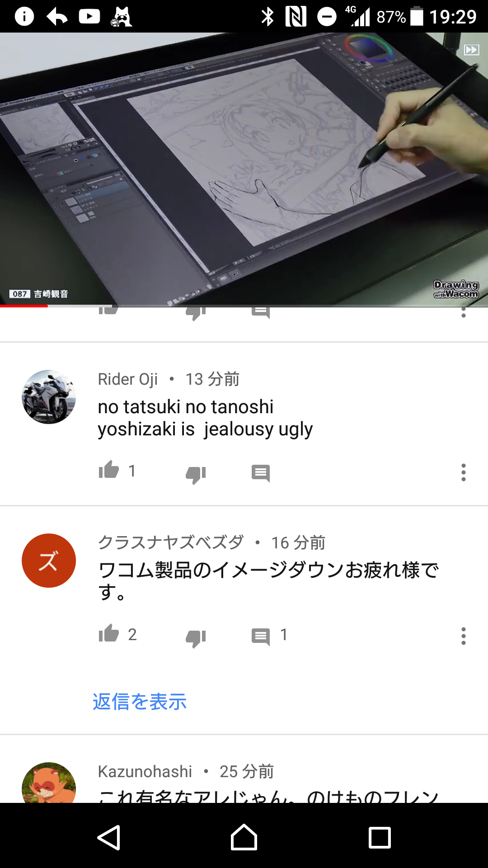Open more options for Rider Oji's comment

(463, 472)
